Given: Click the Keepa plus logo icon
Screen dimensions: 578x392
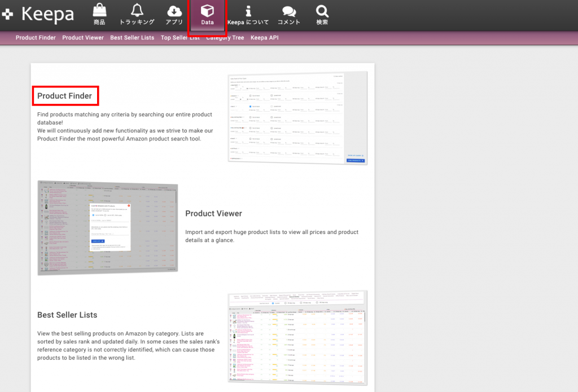Looking at the screenshot, I should tap(8, 15).
